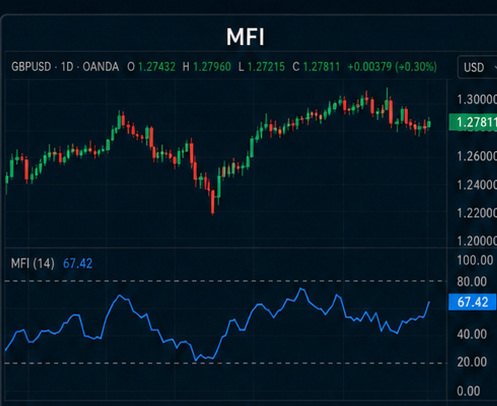
Task: Select the 1D timeframe label
Action: tap(67, 67)
